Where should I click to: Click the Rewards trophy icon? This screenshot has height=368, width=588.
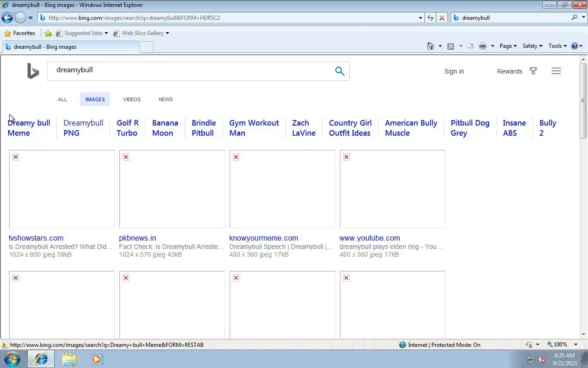point(533,71)
